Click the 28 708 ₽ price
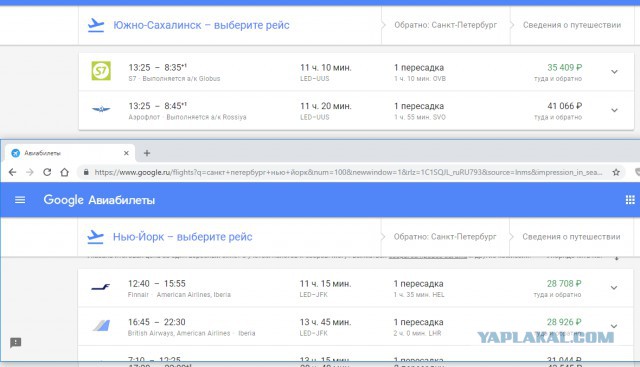Viewport: 640px width, 367px height. [x=564, y=283]
